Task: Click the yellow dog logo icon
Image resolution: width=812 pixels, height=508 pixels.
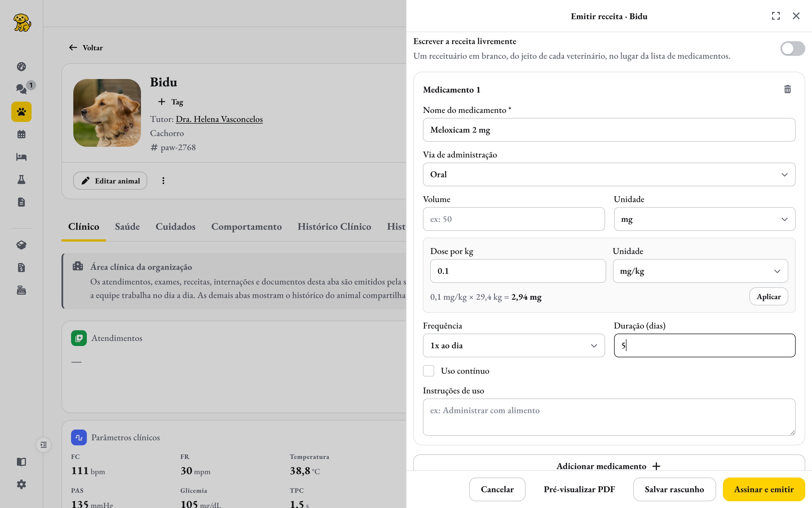Action: [22, 23]
